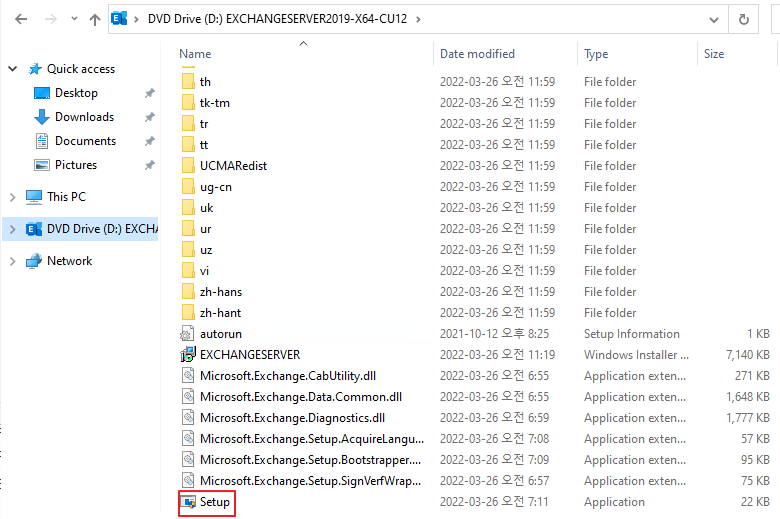This screenshot has height=519, width=780.
Task: Select the Microsoft.Exchange.CabUtility.dll file icon
Action: (x=188, y=376)
